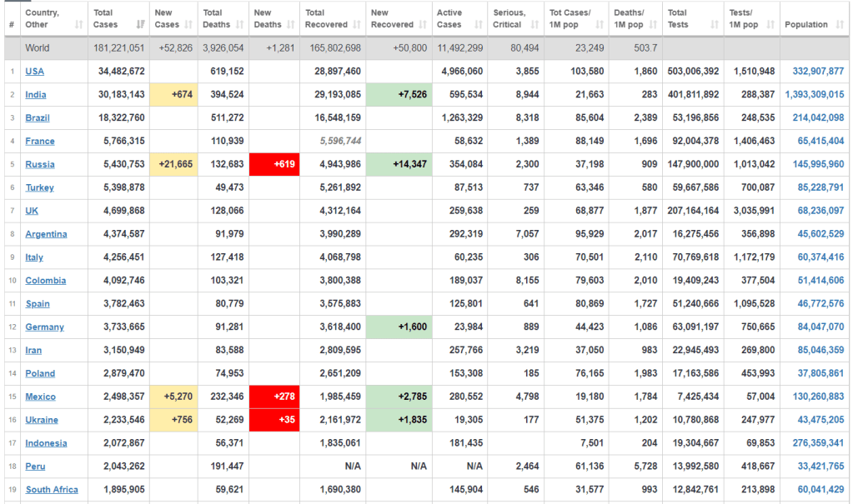
Task: Sort table by Total Cases sort icon
Action: [140, 25]
